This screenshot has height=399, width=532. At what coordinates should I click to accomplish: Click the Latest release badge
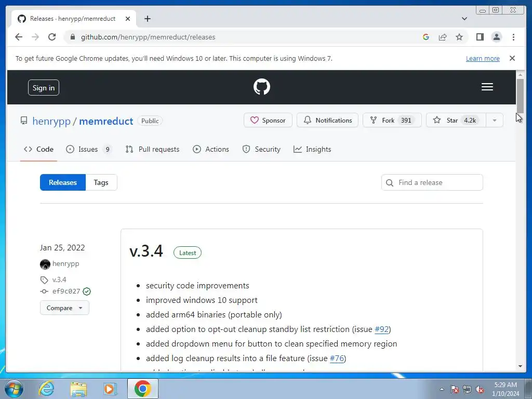coord(187,253)
